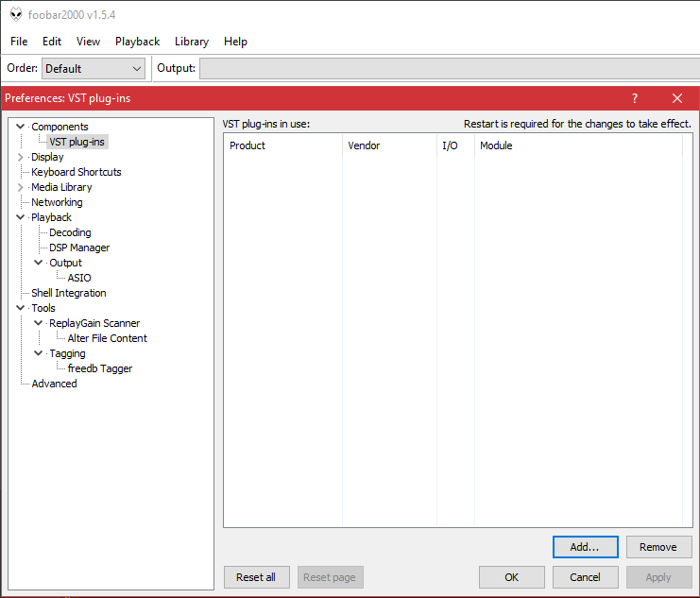Select Decoding page
The width and height of the screenshot is (700, 598).
(x=70, y=232)
